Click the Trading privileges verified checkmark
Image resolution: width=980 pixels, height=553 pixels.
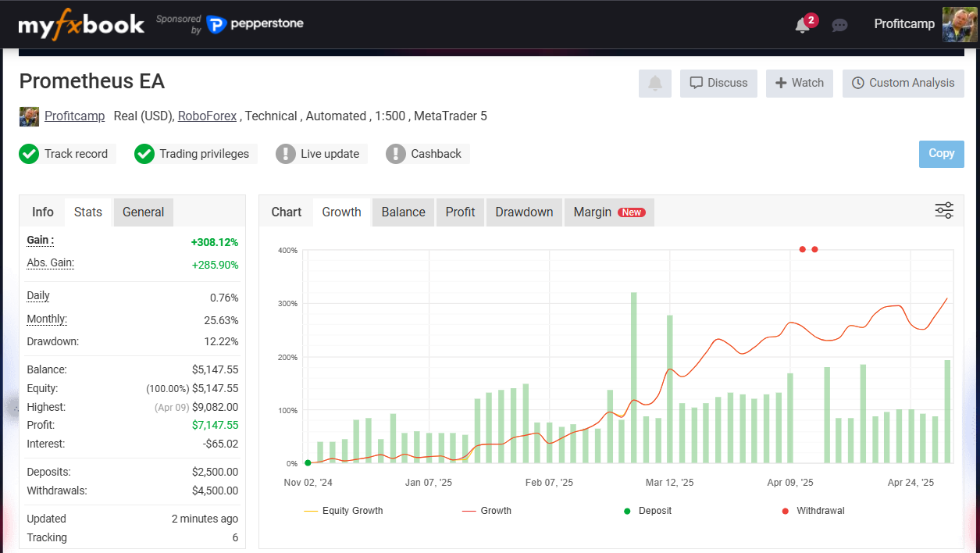pyautogui.click(x=144, y=154)
